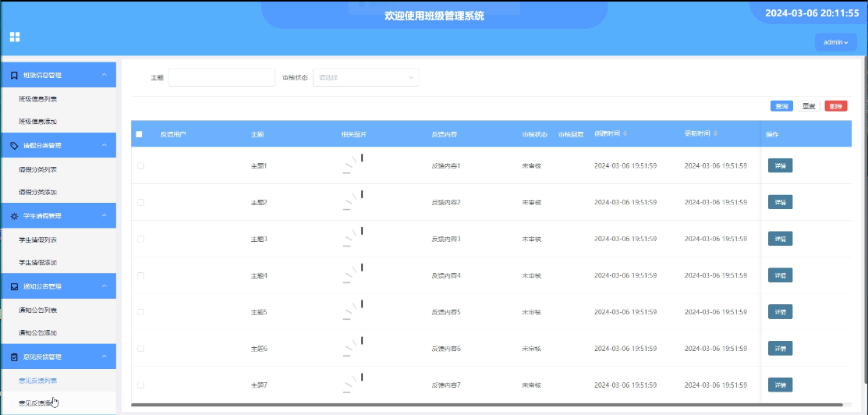868x415 pixels.
Task: Click the loading image in 主题1 row
Action: click(x=353, y=165)
